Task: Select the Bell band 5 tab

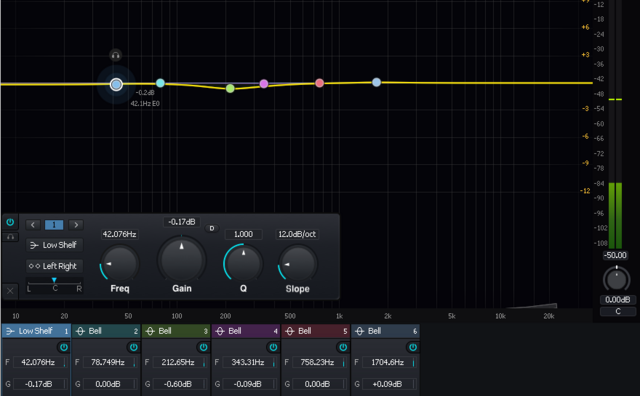Action: pyautogui.click(x=316, y=331)
